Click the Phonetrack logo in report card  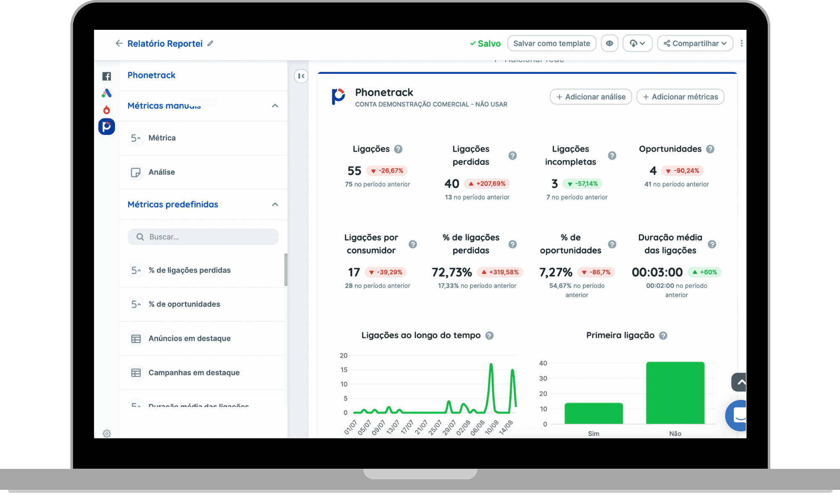coord(338,97)
